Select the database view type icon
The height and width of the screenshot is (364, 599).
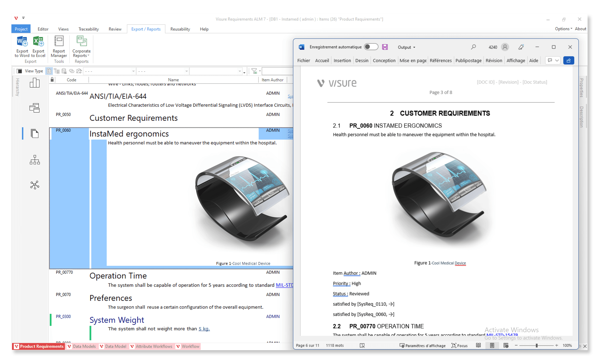pyautogui.click(x=64, y=71)
